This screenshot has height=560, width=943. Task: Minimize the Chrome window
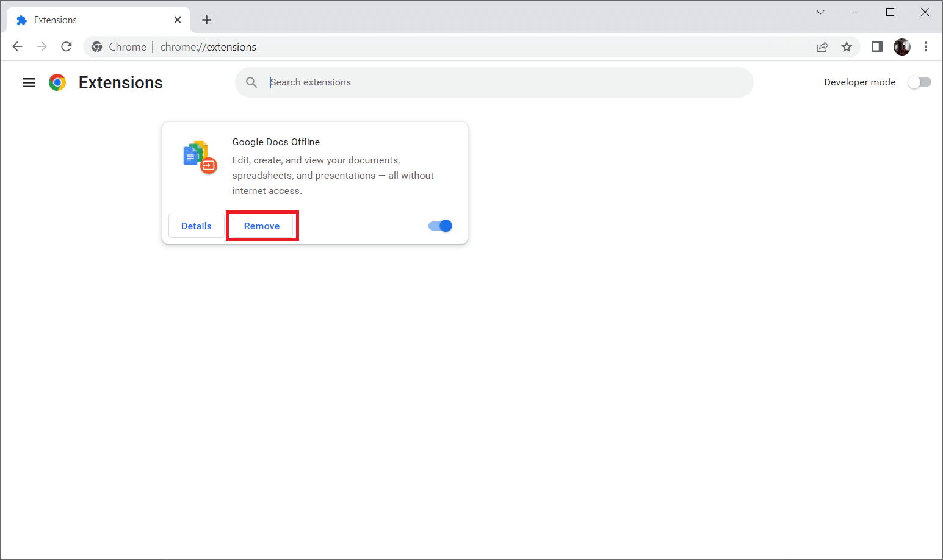[855, 12]
